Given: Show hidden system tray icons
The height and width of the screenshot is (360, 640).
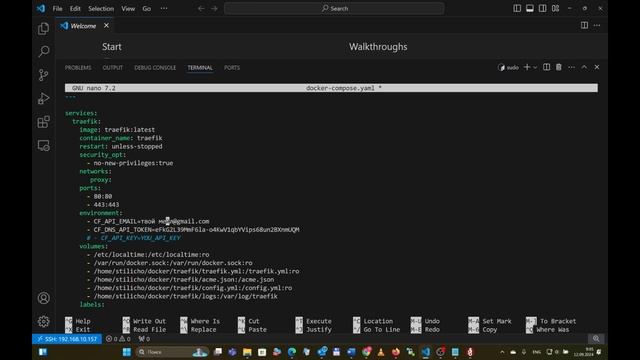Looking at the screenshot, I should [x=502, y=352].
